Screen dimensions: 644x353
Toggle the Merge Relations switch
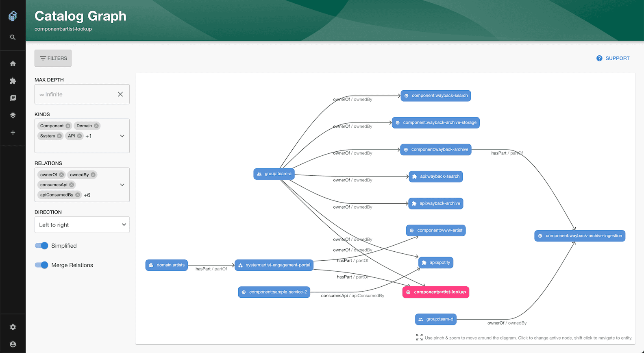pyautogui.click(x=41, y=265)
